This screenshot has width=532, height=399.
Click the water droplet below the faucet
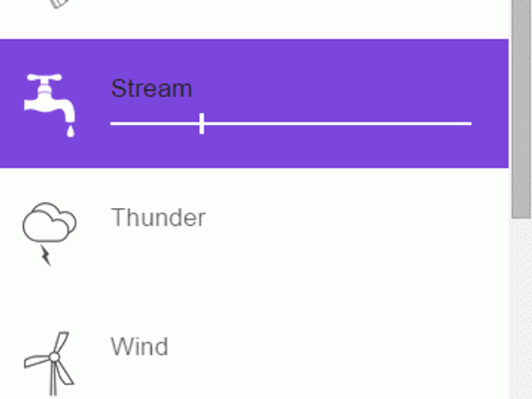[x=71, y=132]
